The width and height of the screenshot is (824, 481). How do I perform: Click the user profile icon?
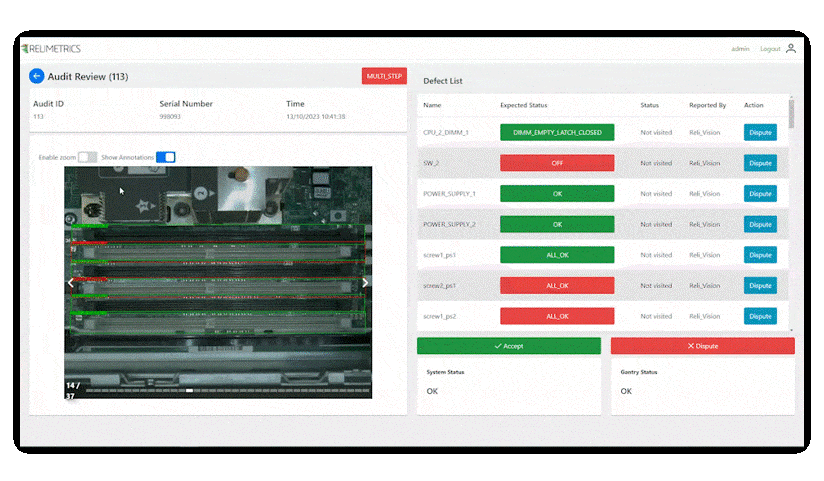pyautogui.click(x=791, y=48)
